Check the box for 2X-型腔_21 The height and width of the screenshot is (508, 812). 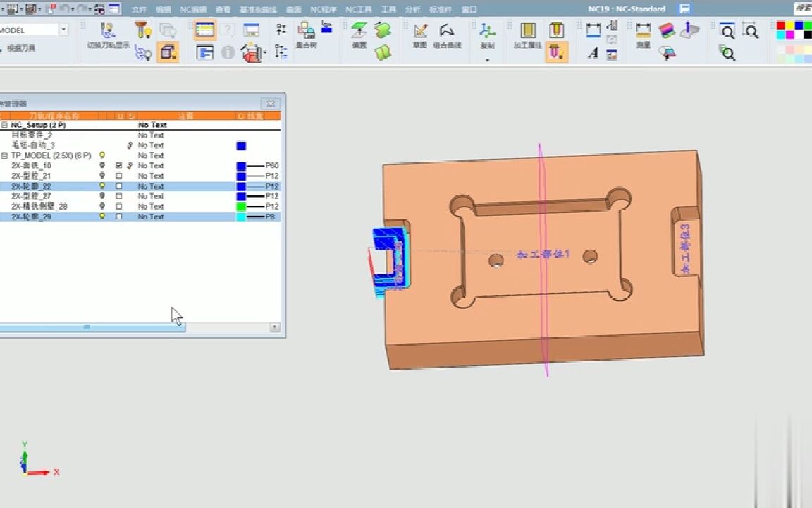pyautogui.click(x=119, y=176)
